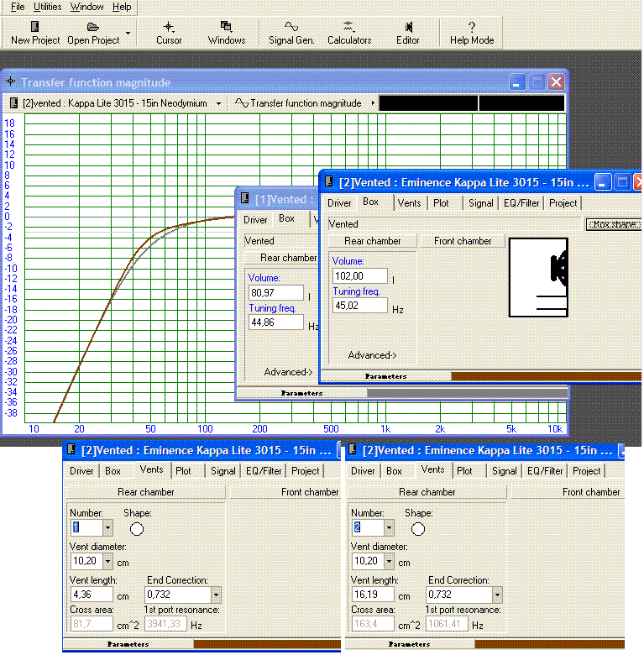644x655 pixels.
Task: Expand Vent diameter dropdown in the single-vent window
Action: pos(107,562)
